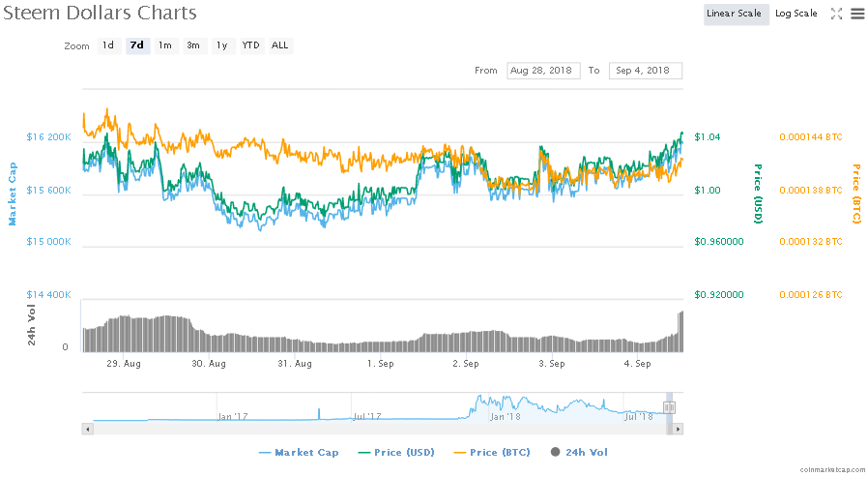
Task: Set zoom to 7d
Action: click(137, 45)
